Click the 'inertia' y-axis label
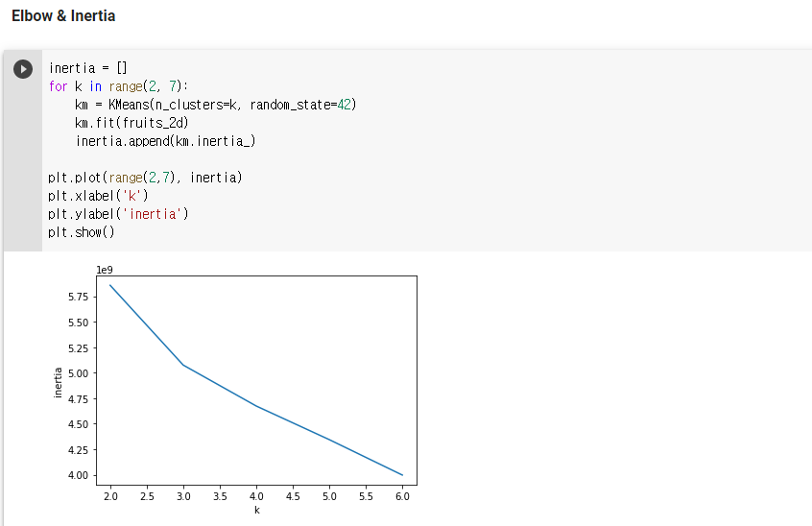812x526 pixels. point(58,383)
